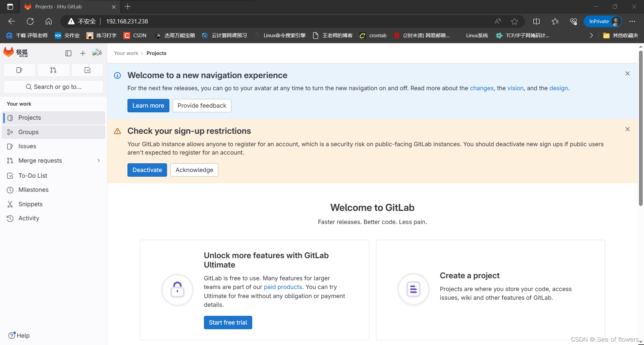The width and height of the screenshot is (644, 345).
Task: Open Snippets in the sidebar
Action: click(54, 204)
